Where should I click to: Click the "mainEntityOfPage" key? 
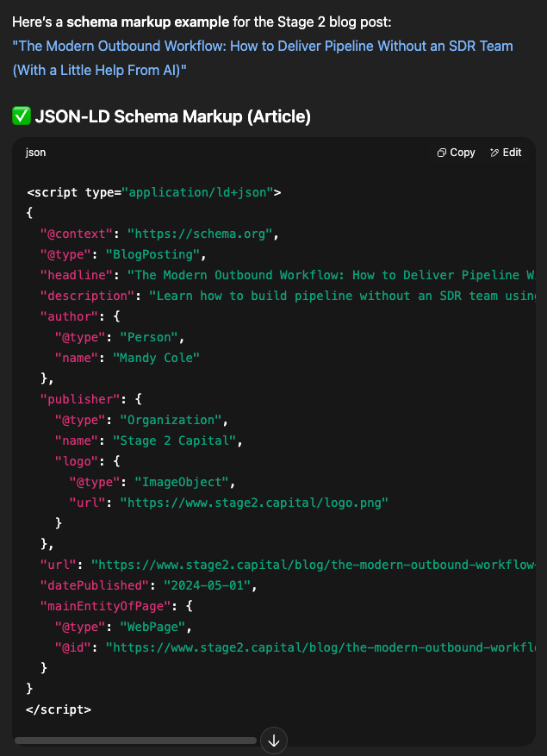[106, 606]
